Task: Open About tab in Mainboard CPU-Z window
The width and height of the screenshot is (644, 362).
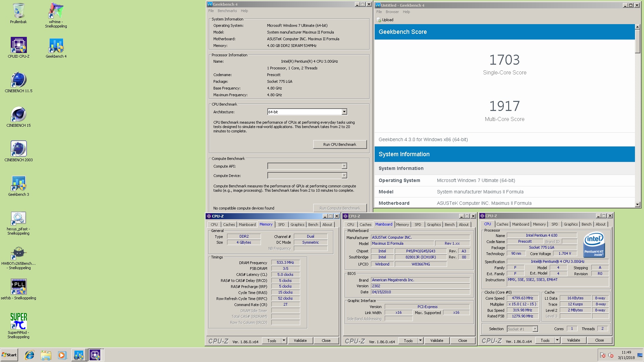Action: (x=464, y=225)
